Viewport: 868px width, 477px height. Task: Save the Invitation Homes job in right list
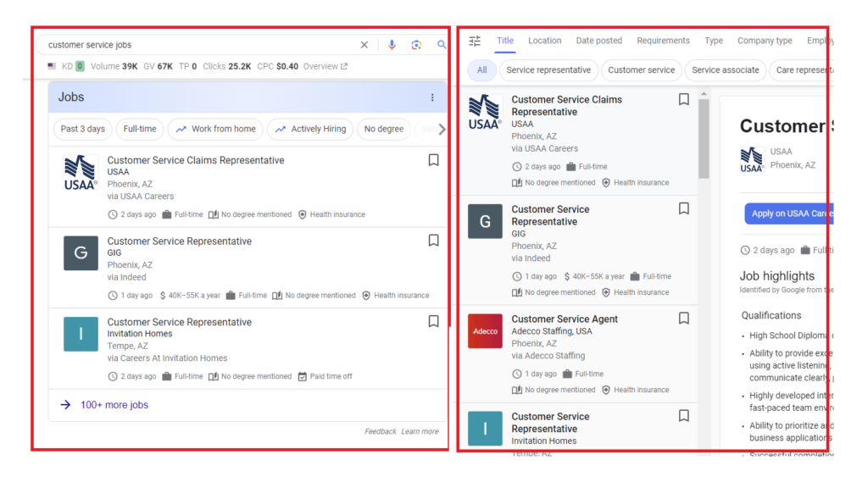pos(684,416)
